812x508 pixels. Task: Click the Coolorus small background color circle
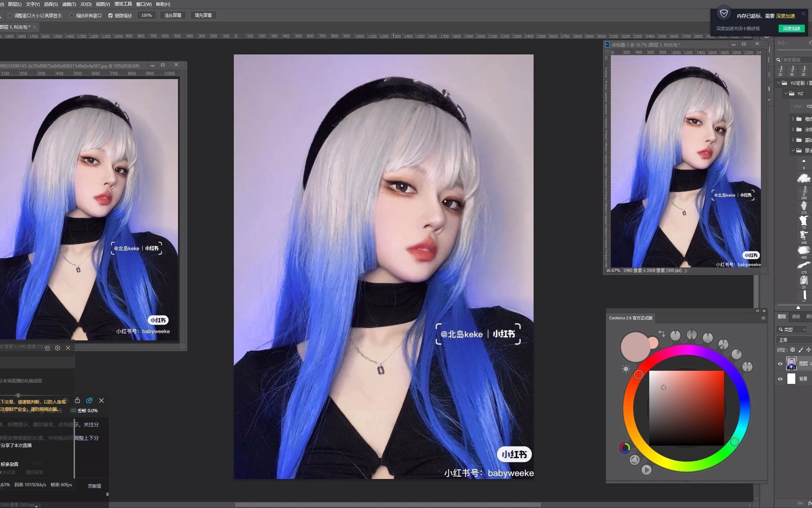(653, 343)
